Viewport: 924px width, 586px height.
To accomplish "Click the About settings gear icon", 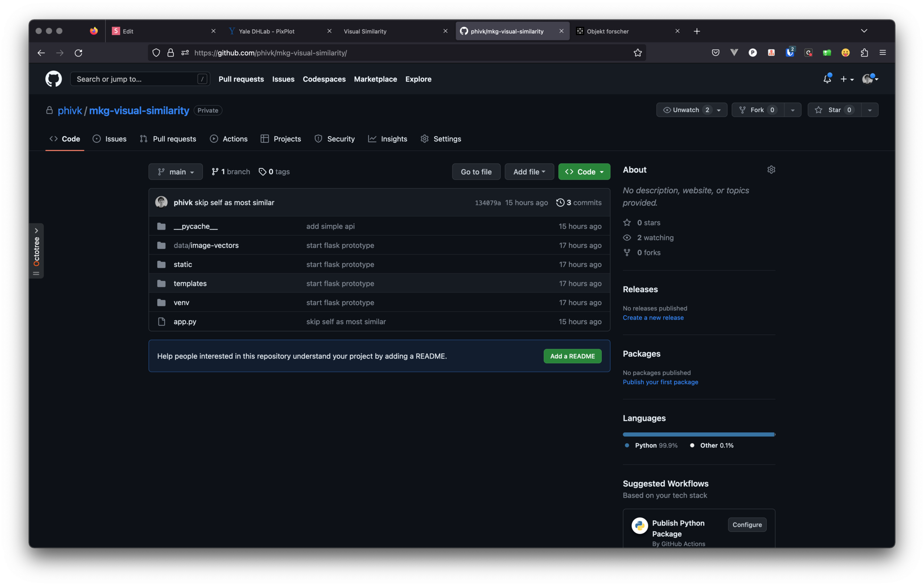I will [x=771, y=170].
